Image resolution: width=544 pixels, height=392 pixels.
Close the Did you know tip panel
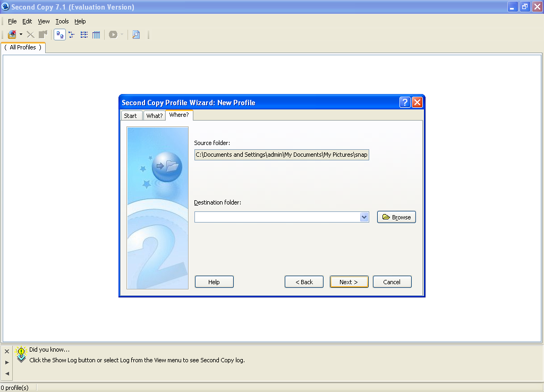[7, 352]
